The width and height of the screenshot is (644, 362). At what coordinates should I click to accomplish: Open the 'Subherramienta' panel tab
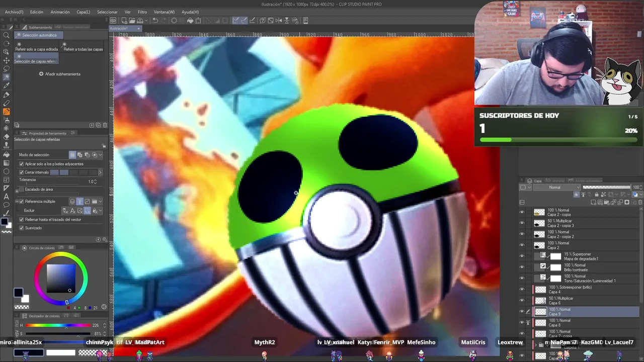[x=37, y=27]
